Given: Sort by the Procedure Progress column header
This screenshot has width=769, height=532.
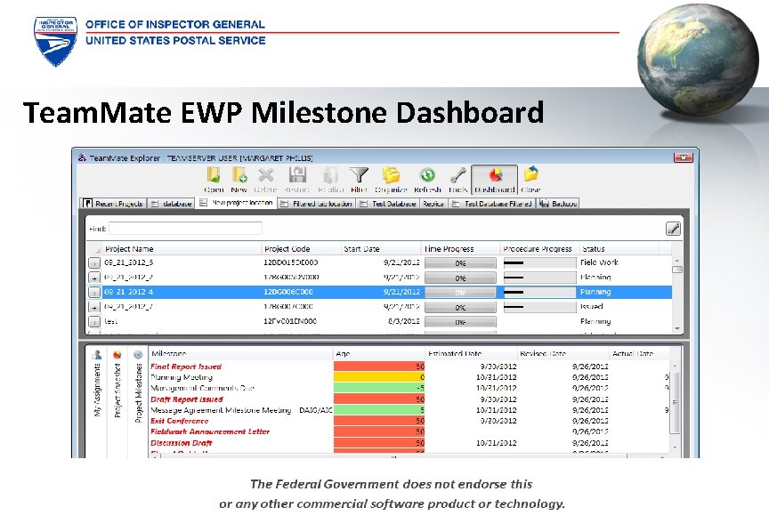Looking at the screenshot, I should coord(539,248).
